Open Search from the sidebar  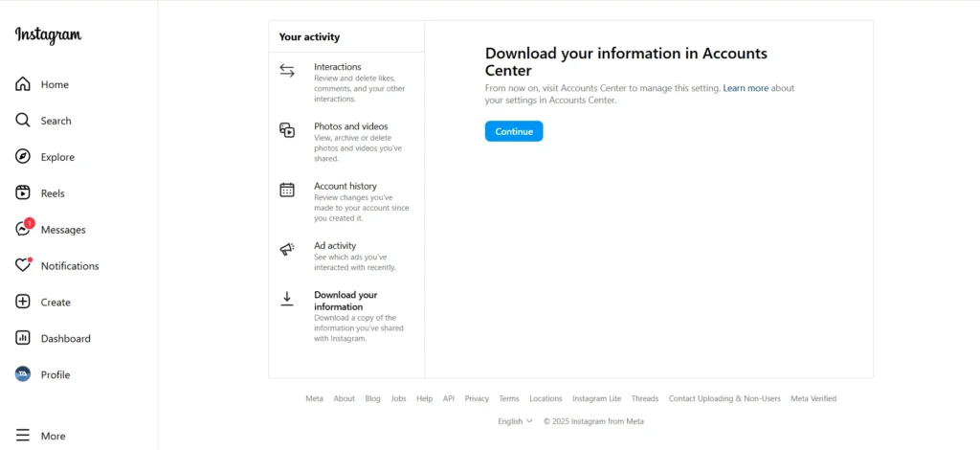[x=56, y=121]
